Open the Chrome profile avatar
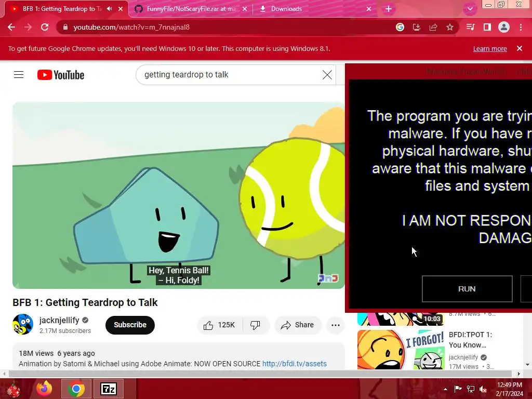The height and width of the screenshot is (399, 532). click(x=504, y=27)
